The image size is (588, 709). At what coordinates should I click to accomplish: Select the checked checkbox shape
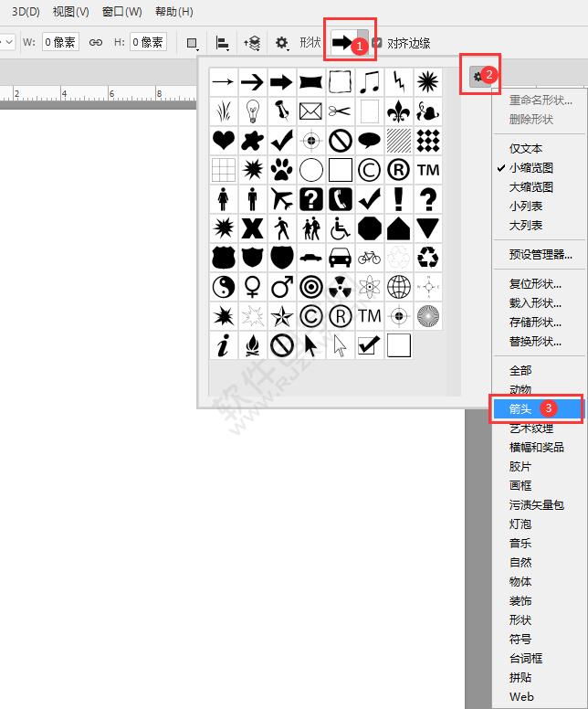(369, 345)
